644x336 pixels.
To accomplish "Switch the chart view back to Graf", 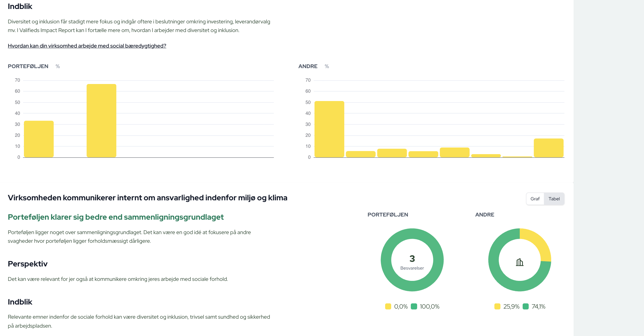I will click(x=535, y=199).
